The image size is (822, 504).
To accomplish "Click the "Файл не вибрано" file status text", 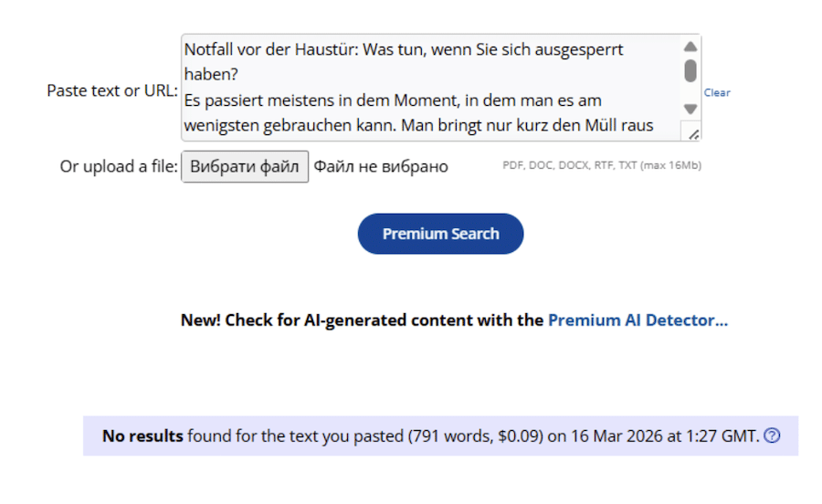I will pyautogui.click(x=381, y=166).
